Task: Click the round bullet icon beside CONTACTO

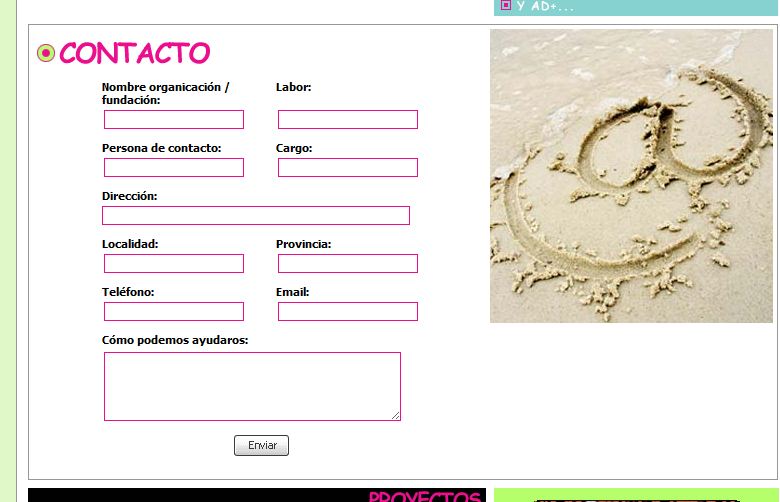Action: (x=45, y=53)
